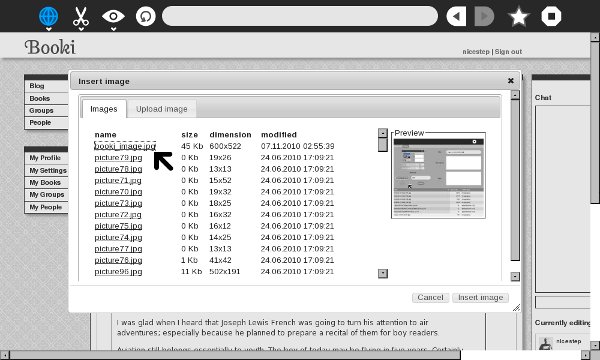
Task: Bookmark page with the star icon
Action: (x=518, y=17)
